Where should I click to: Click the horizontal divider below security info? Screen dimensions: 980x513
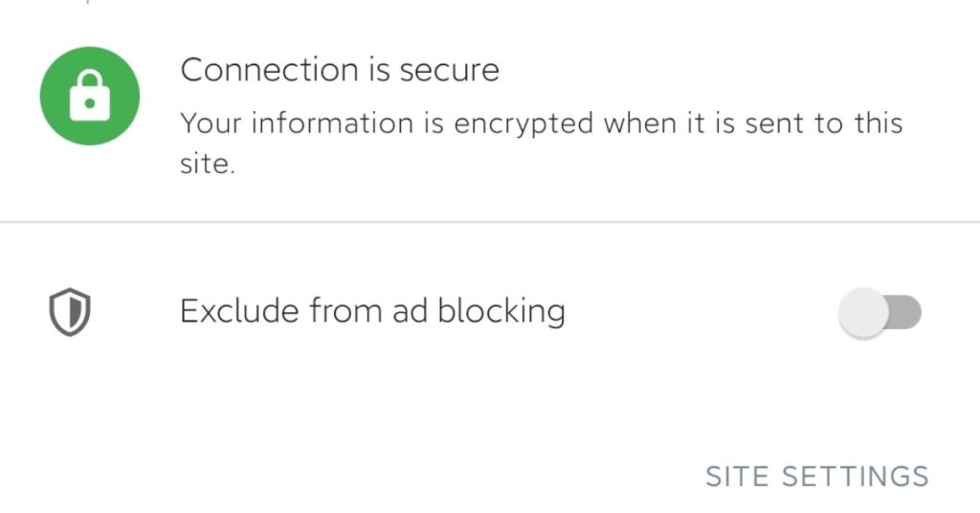coord(490,221)
